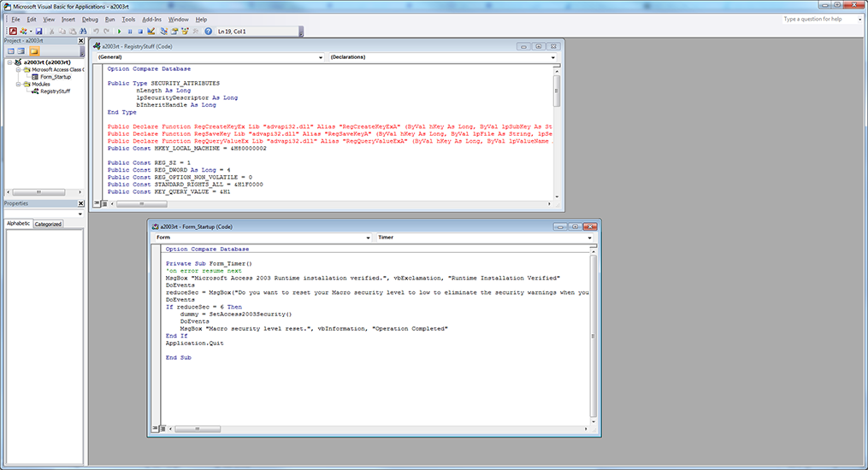Screen dimensions: 868x470
Task: Click Full Module View button in Form_Startup window
Action: click(162, 428)
